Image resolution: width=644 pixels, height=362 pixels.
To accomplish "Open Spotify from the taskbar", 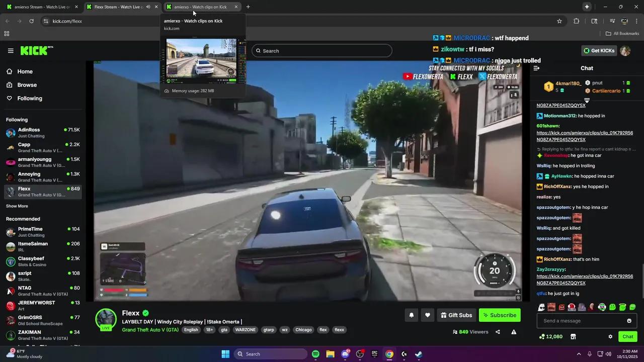I will click(x=315, y=354).
